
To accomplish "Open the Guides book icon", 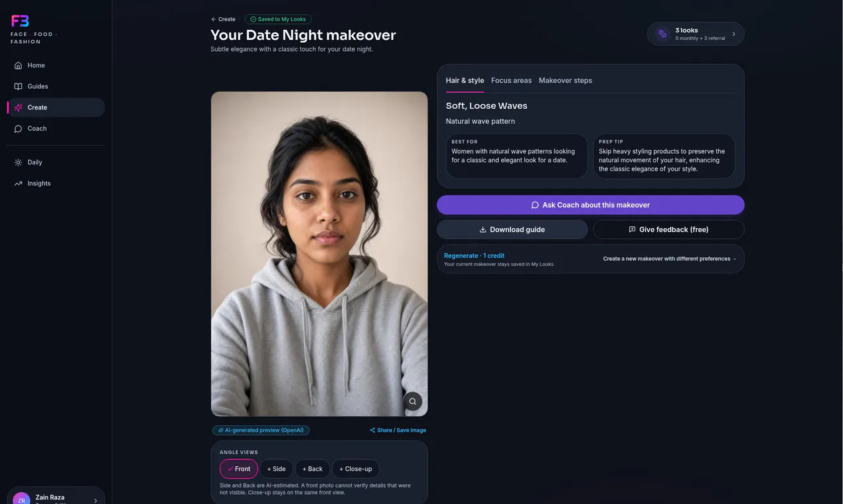I will (18, 86).
